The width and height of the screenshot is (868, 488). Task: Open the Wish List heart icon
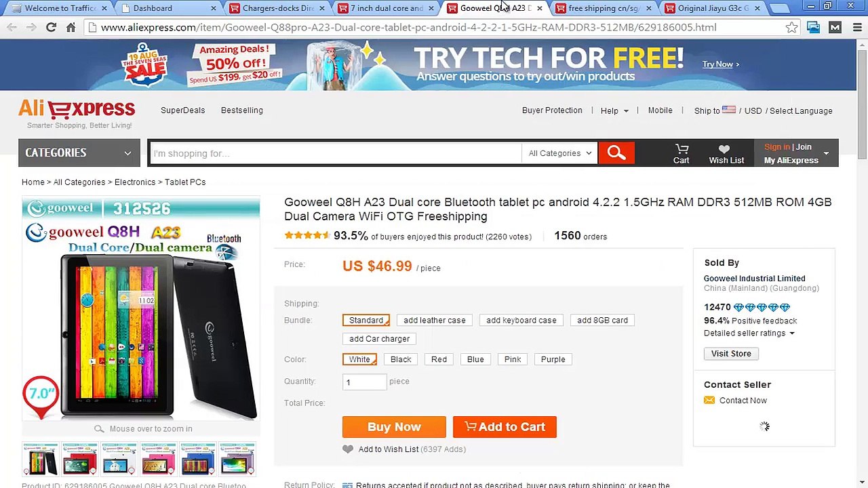pyautogui.click(x=724, y=149)
